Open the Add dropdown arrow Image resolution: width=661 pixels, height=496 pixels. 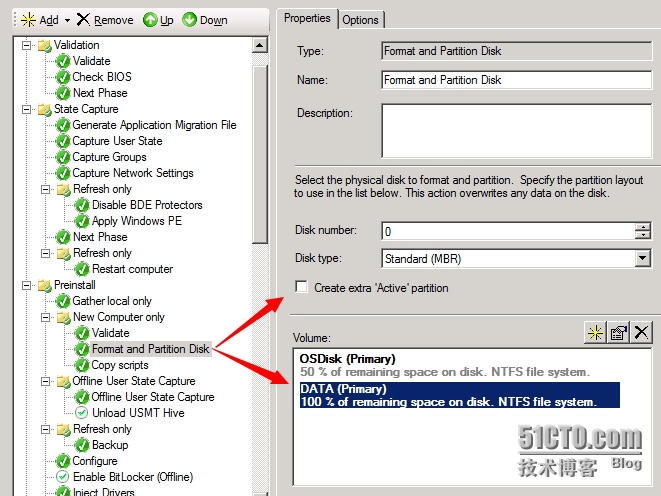67,20
